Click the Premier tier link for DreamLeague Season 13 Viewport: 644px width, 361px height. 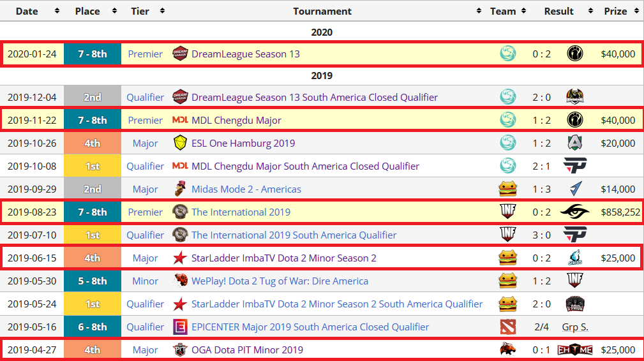click(x=145, y=54)
